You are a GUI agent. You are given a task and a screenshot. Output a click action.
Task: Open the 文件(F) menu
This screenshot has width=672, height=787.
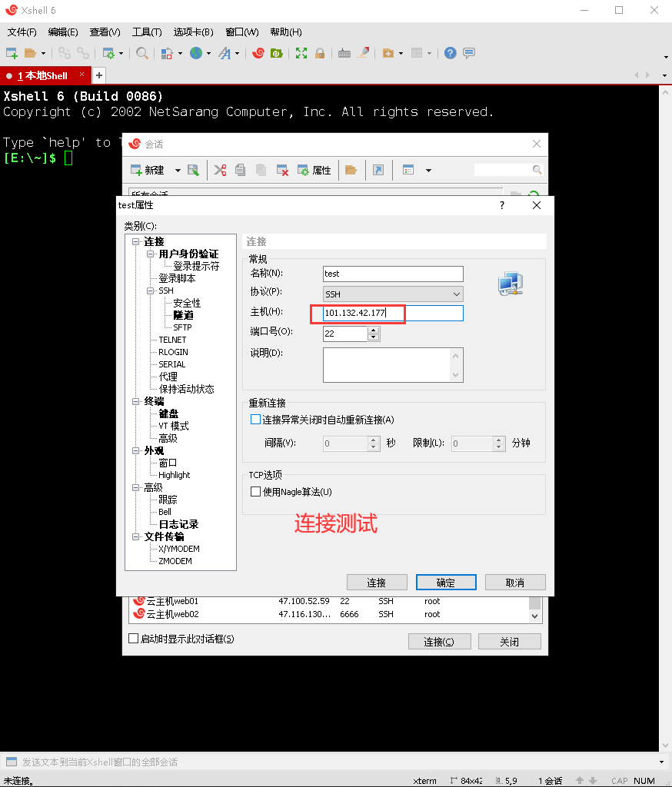coord(22,32)
